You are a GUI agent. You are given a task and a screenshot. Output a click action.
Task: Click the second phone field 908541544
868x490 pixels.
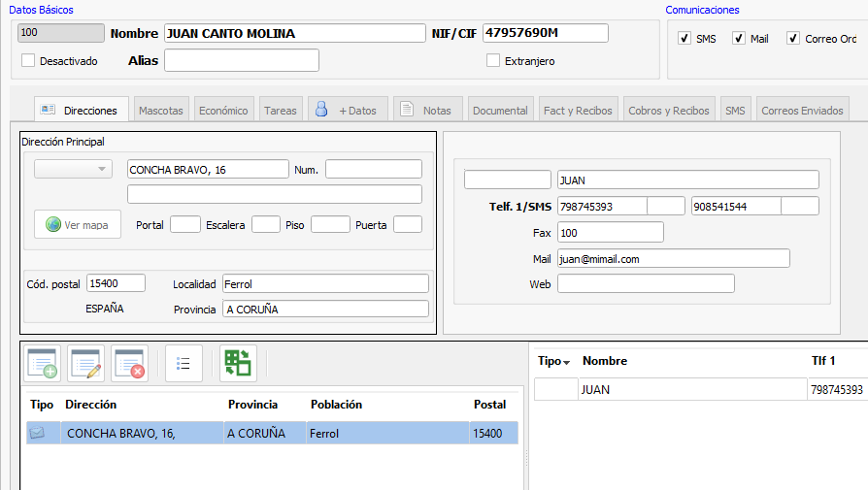(x=736, y=207)
